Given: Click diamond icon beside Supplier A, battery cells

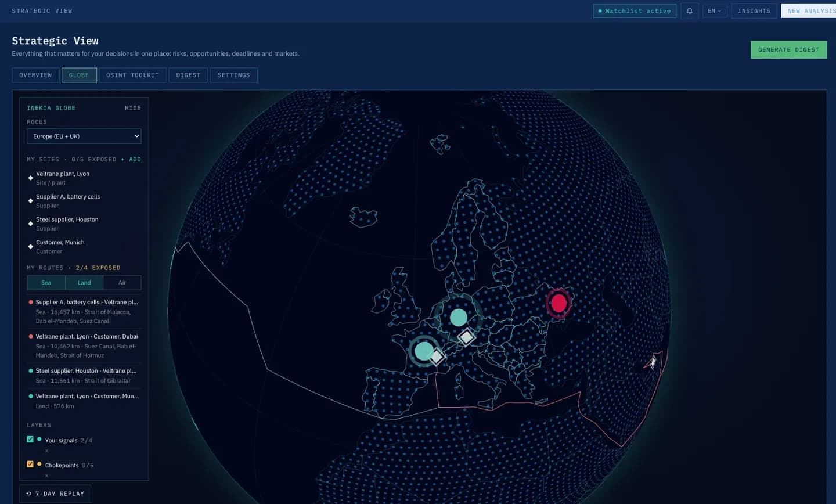Looking at the screenshot, I should [30, 201].
